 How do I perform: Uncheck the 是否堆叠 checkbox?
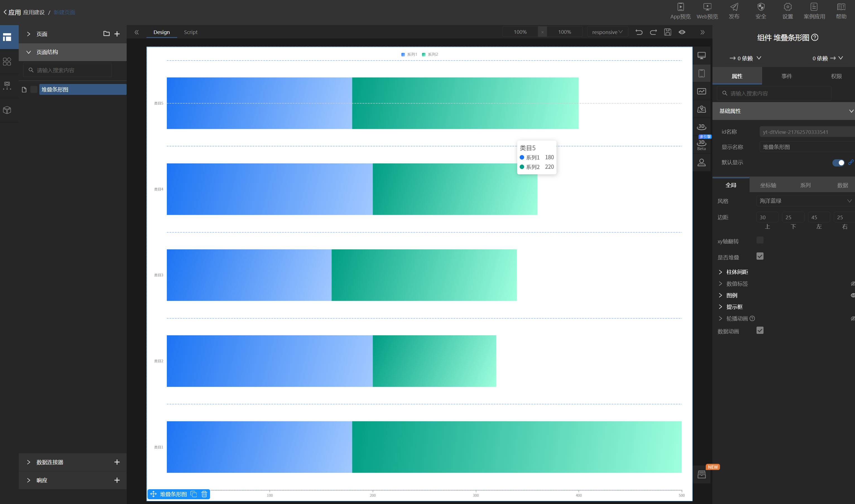pos(760,256)
